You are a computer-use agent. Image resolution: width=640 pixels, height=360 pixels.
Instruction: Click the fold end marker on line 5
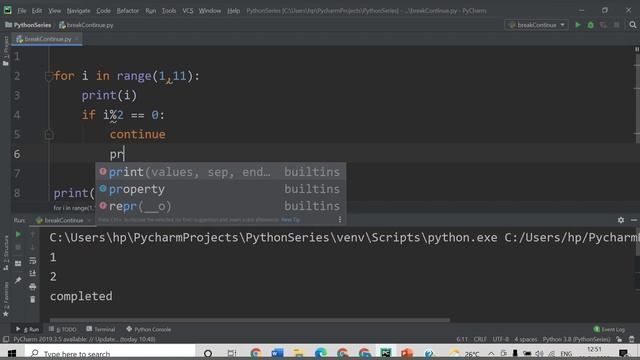click(49, 135)
